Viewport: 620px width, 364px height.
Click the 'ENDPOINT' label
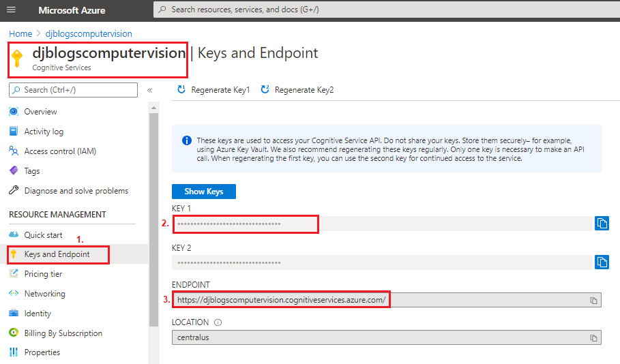pos(190,284)
